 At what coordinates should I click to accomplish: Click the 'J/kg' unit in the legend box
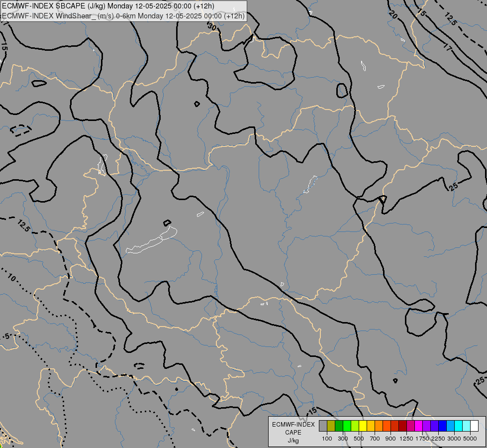293,441
